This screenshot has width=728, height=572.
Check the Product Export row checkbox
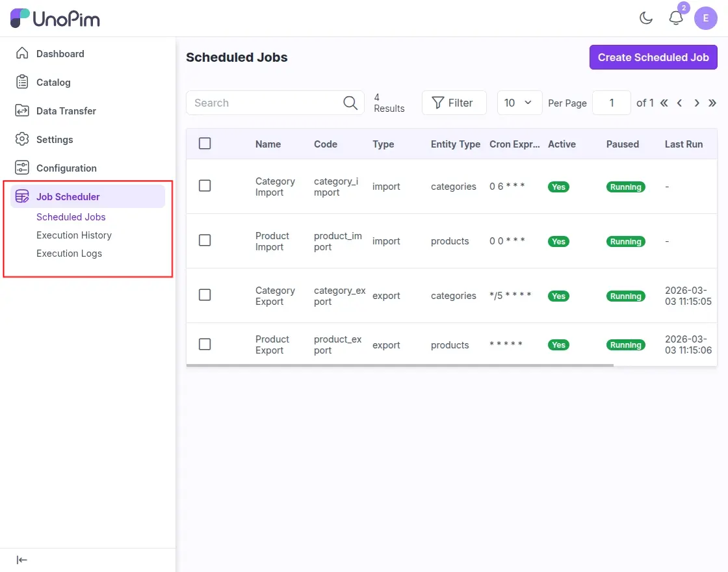[x=205, y=344]
